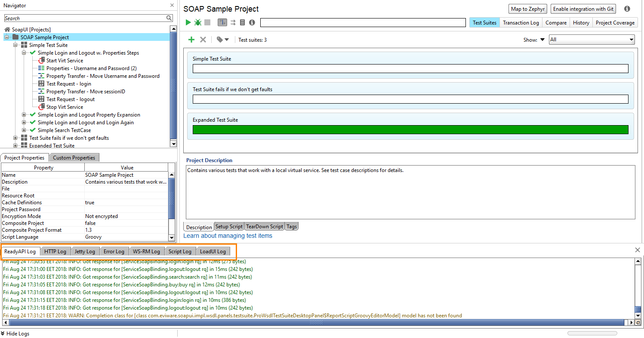
Task: Toggle sequential test suite run mode
Action: [222, 22]
